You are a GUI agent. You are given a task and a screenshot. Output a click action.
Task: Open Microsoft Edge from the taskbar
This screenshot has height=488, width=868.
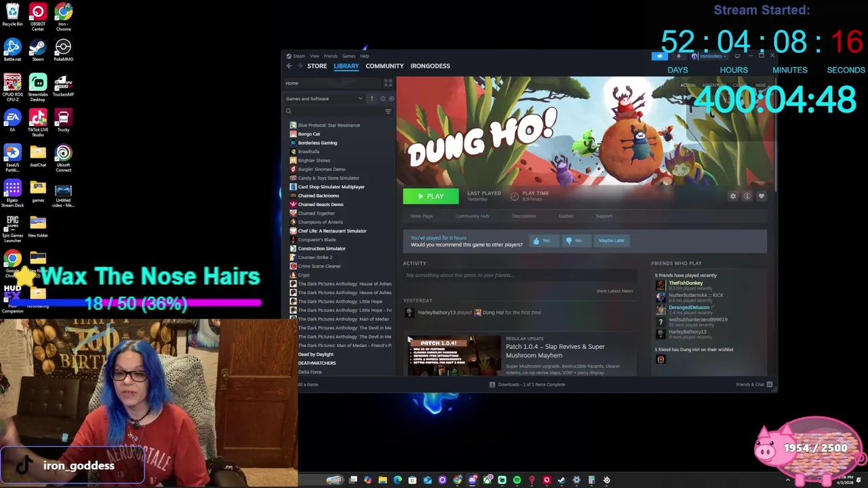(x=397, y=480)
